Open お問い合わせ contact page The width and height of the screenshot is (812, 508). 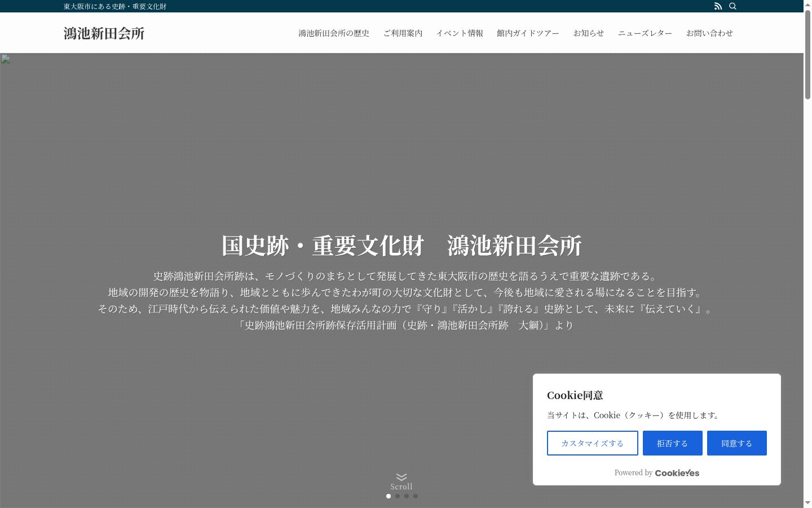(709, 33)
